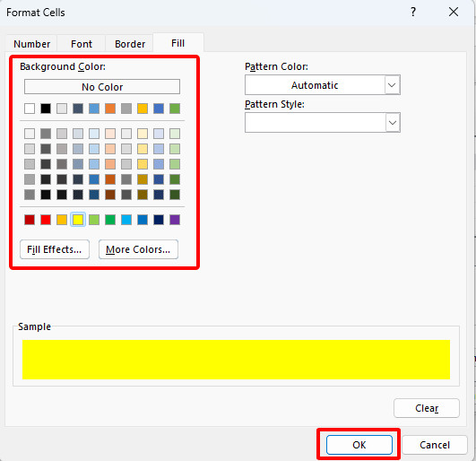
Task: Open More Colors dialog
Action: pyautogui.click(x=138, y=249)
